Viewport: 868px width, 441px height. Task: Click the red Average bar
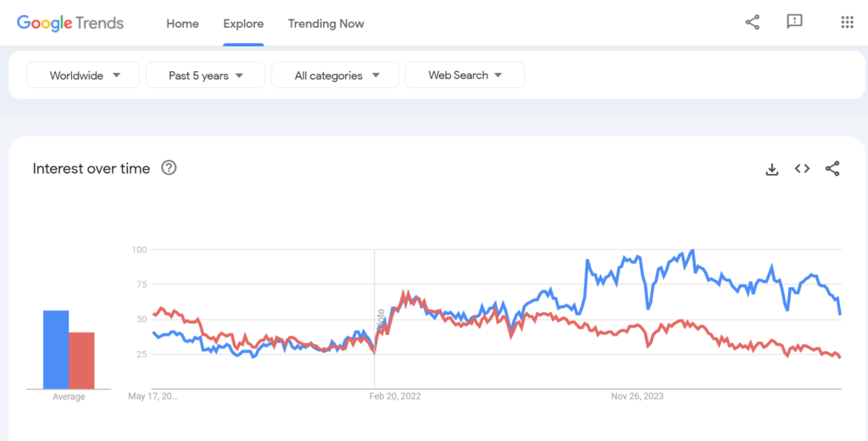tap(81, 360)
